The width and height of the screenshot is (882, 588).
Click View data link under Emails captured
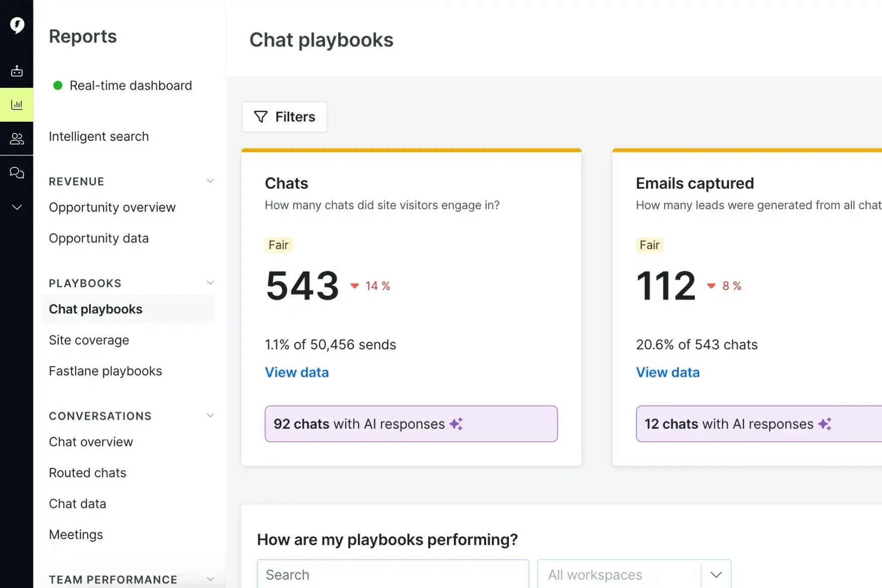click(668, 372)
